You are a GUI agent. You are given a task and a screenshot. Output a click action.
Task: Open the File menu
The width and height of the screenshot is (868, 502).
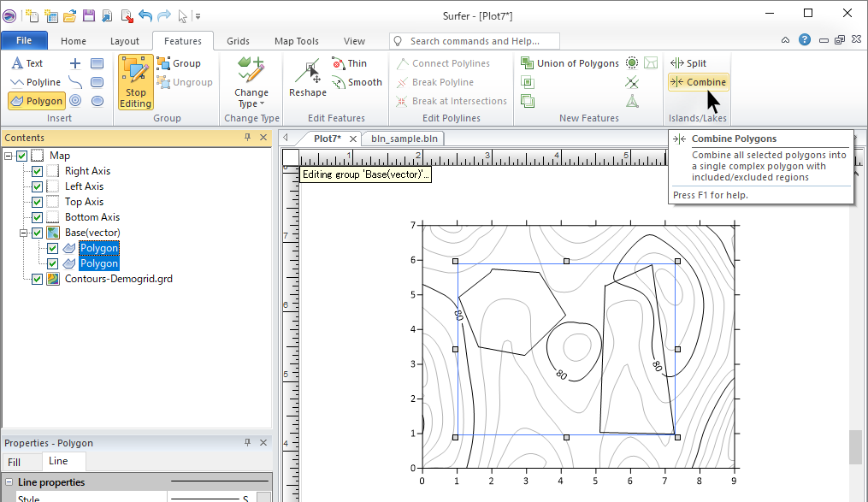pos(24,40)
